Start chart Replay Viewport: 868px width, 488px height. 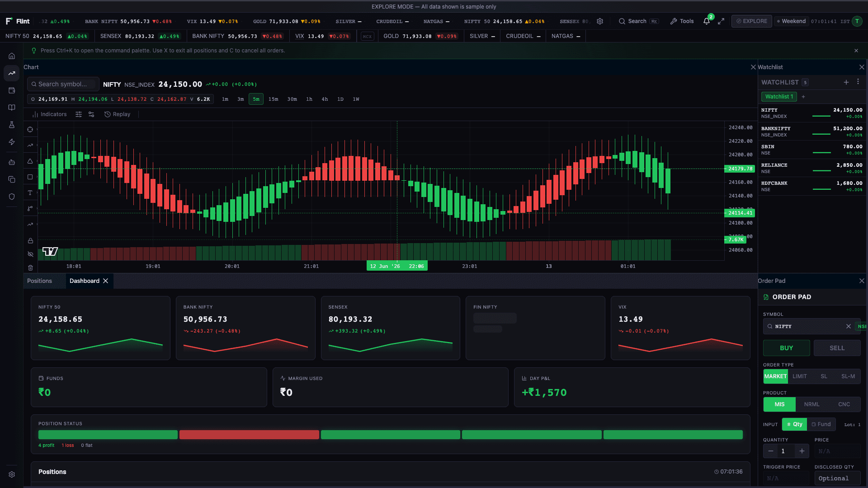pyautogui.click(x=117, y=114)
